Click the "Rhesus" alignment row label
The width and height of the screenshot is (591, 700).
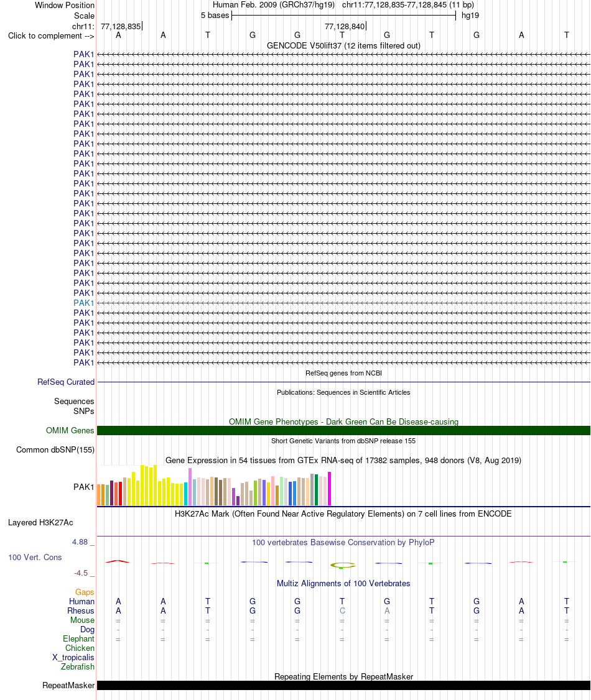pos(80,610)
